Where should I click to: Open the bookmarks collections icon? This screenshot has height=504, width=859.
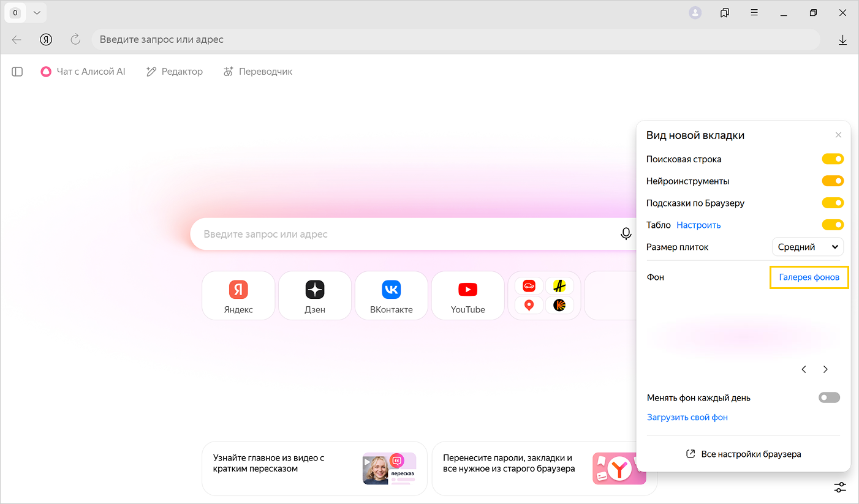tap(725, 13)
